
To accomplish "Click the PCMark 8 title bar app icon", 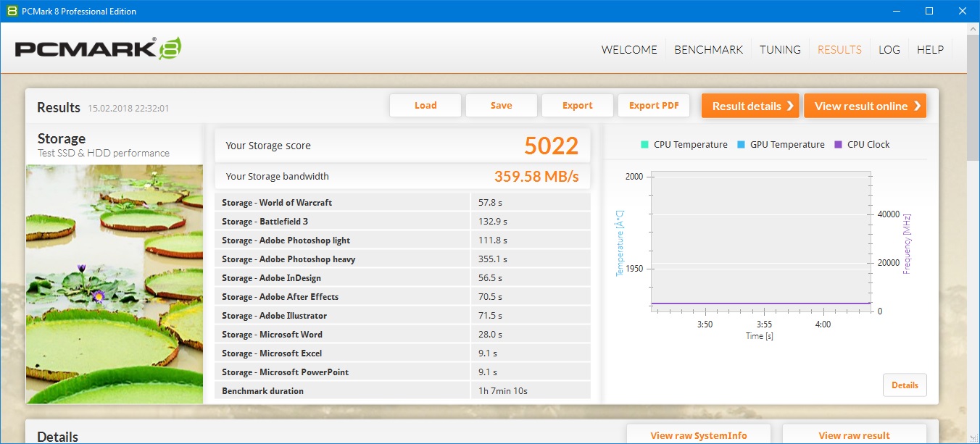I will point(12,11).
